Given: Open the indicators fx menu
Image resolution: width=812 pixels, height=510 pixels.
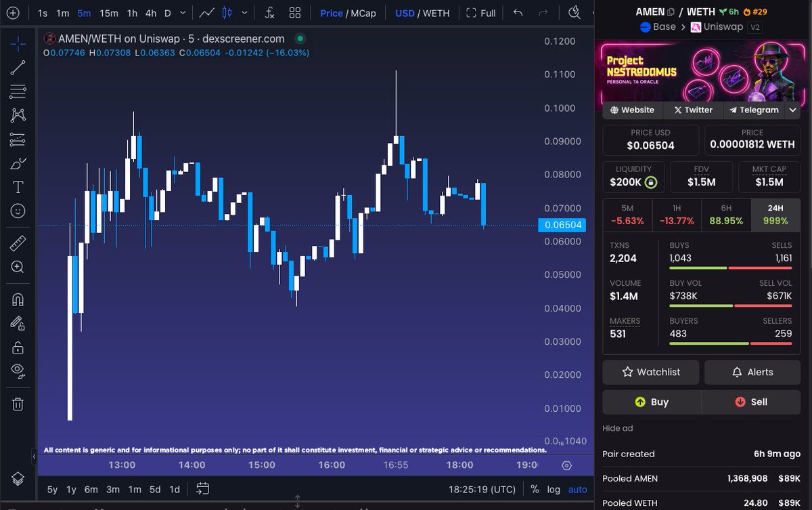Looking at the screenshot, I should (269, 13).
